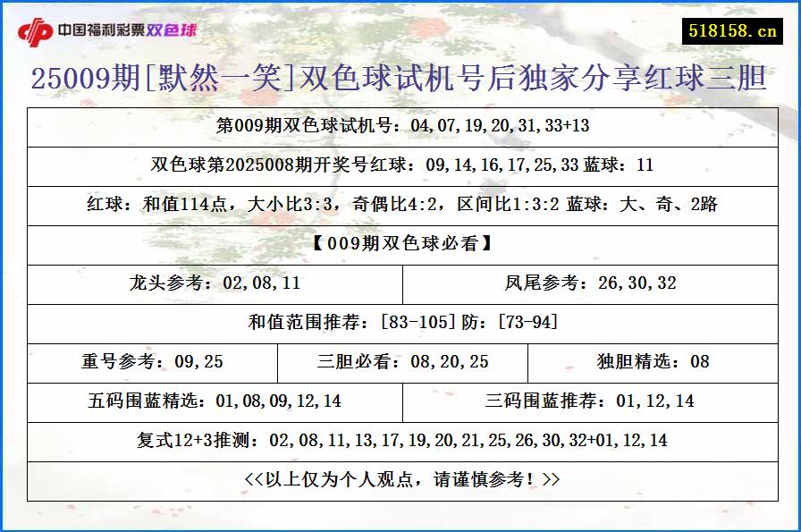Image resolution: width=801 pixels, height=532 pixels.
Task: Select the 第009期双色球试机号 row
Action: coord(400,126)
